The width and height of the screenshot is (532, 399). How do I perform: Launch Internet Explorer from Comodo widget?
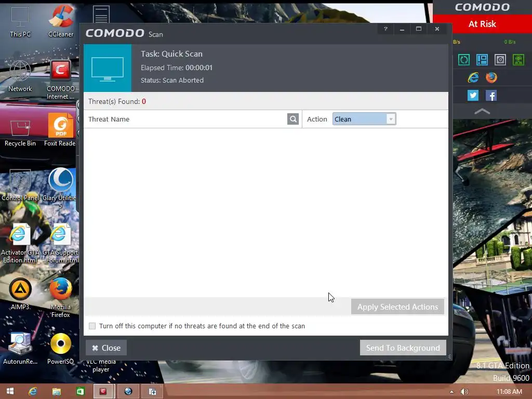coord(473,78)
